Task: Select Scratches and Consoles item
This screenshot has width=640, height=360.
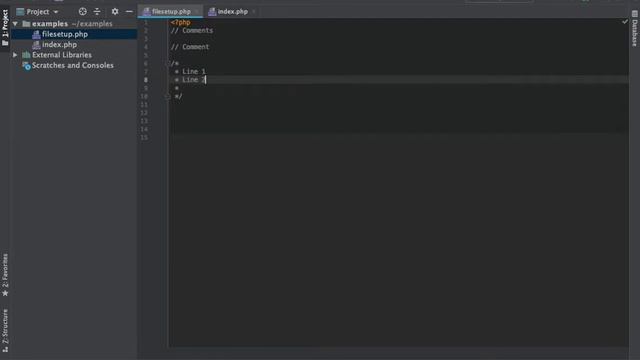Action: (73, 65)
